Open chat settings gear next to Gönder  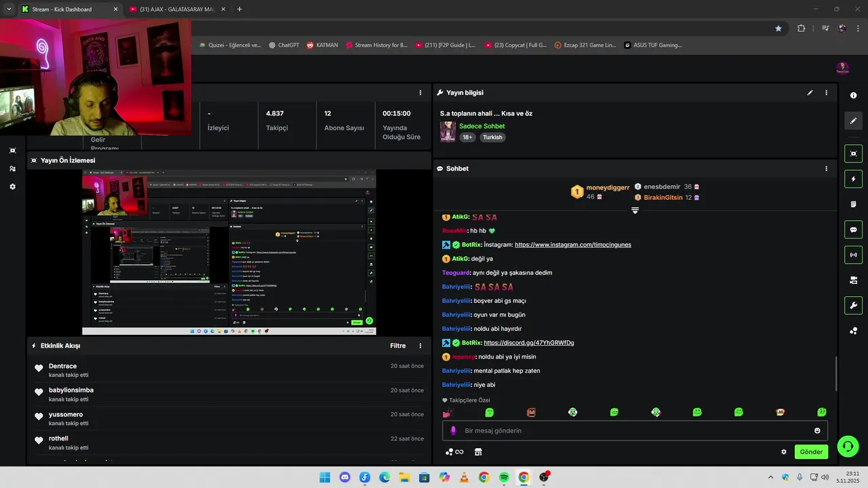784,452
